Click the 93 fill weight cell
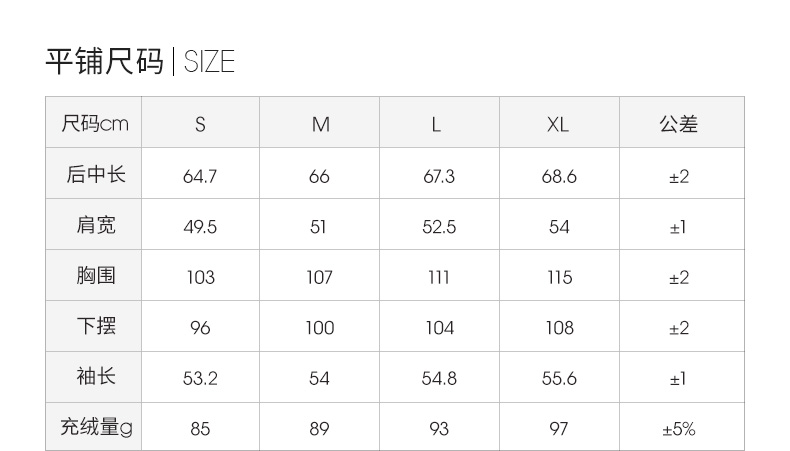Screen dimensions: 790x451 [x=439, y=429]
